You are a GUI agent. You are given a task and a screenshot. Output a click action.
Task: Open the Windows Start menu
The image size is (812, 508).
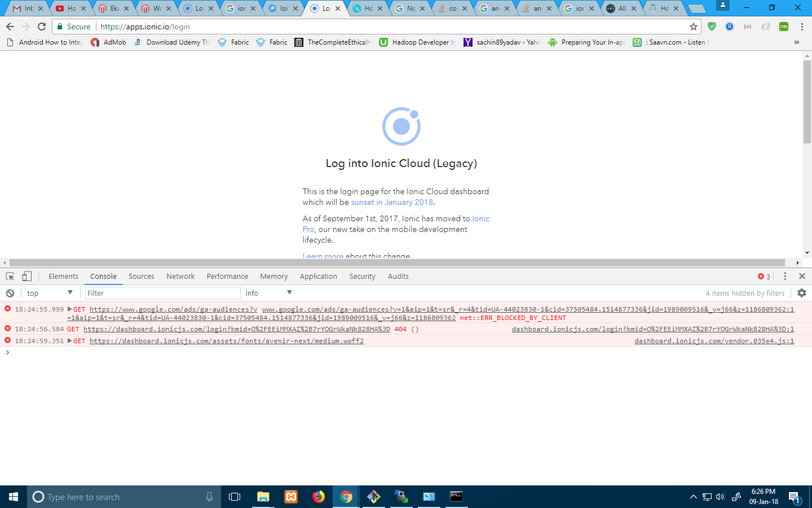click(14, 497)
